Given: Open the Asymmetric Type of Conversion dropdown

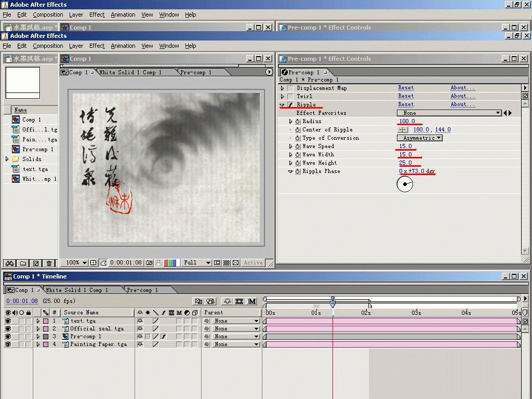Looking at the screenshot, I should [420, 138].
